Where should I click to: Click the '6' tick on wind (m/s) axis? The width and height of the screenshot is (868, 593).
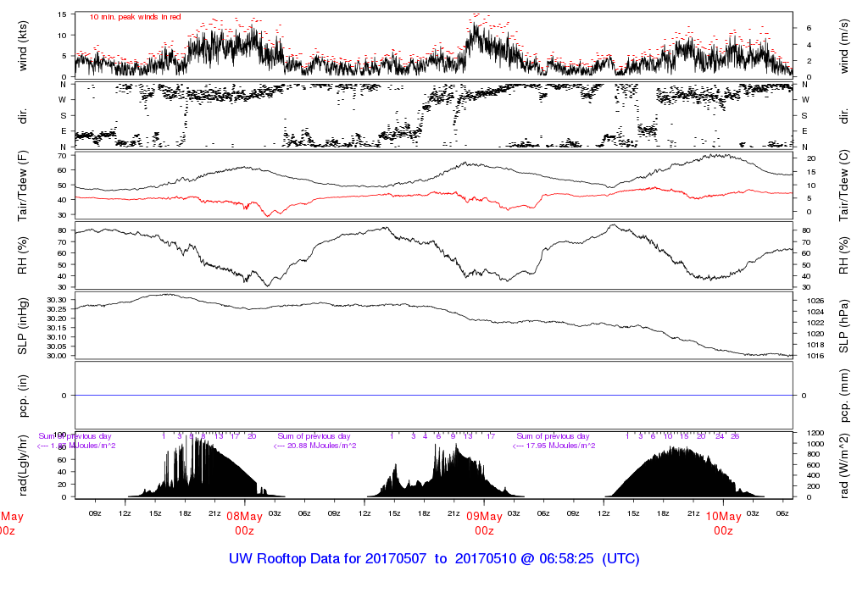coord(810,28)
